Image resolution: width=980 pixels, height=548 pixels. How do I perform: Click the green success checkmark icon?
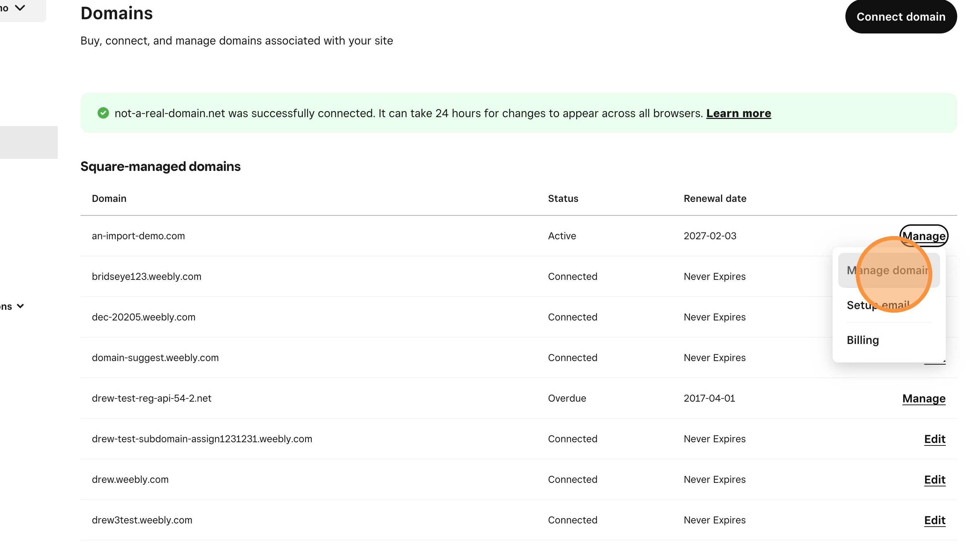click(x=103, y=113)
